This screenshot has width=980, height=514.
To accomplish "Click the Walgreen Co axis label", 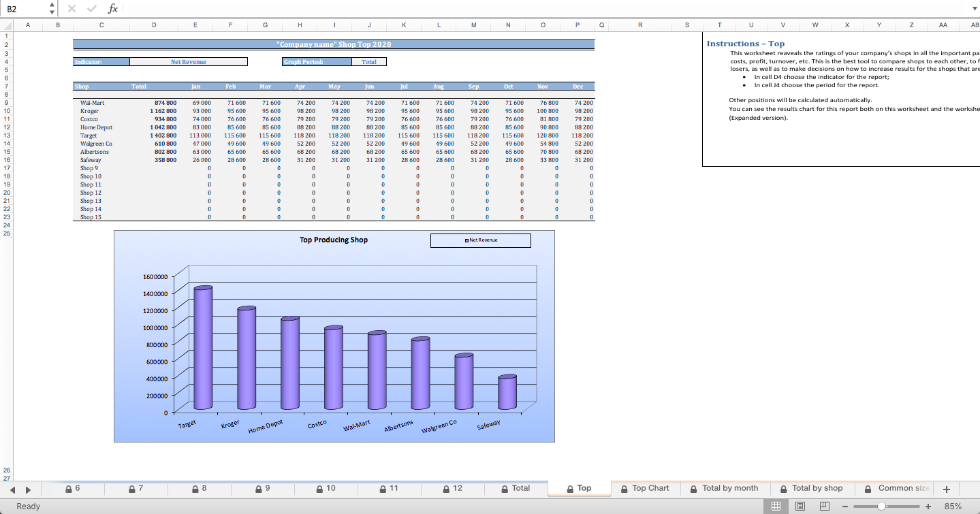I will coord(439,427).
